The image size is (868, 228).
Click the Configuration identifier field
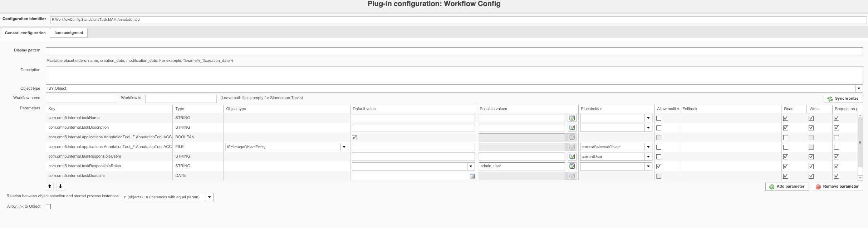coord(458,20)
